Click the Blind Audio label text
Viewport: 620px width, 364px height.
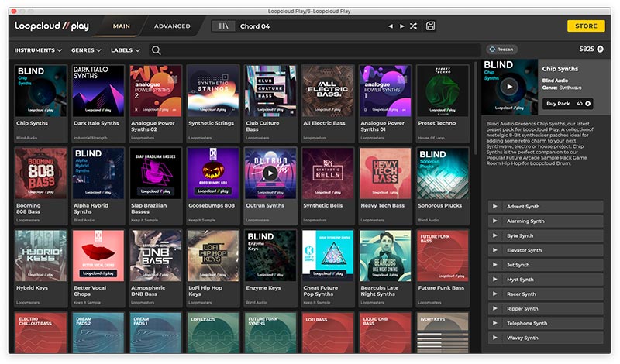pos(555,81)
